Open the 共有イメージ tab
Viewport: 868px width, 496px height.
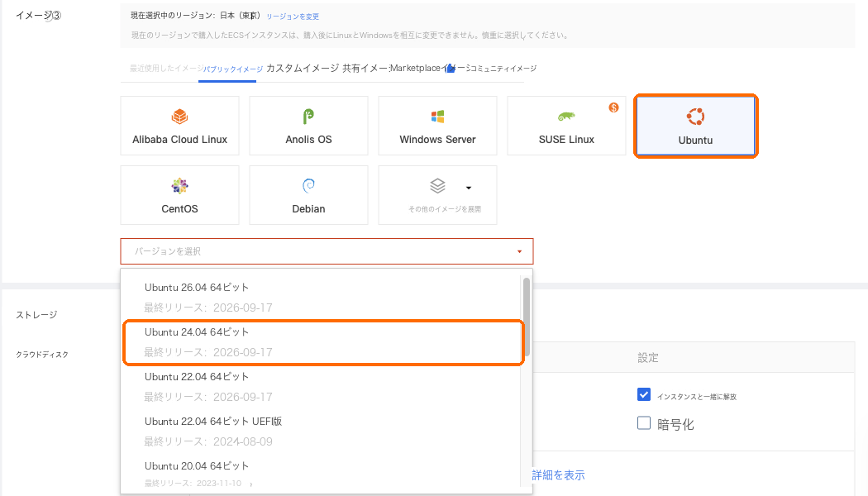point(365,68)
